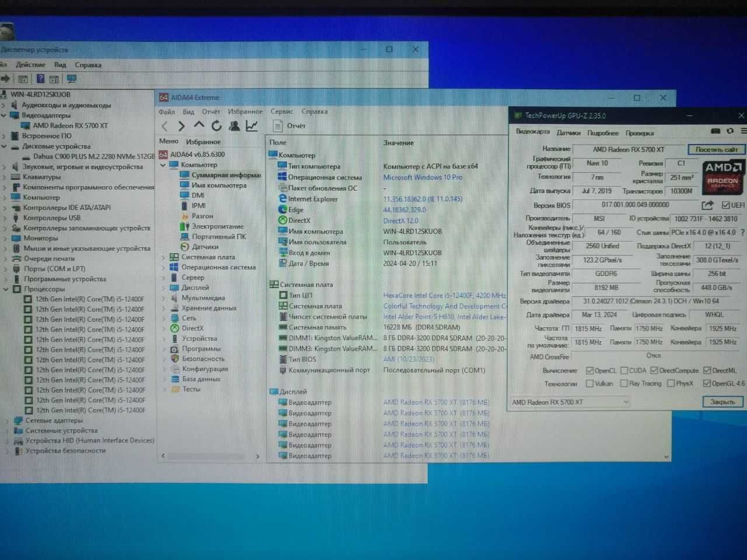The height and width of the screenshot is (560, 747).
Task: Click Device Manager forward arrow toolbar icon
Action: tap(5, 79)
